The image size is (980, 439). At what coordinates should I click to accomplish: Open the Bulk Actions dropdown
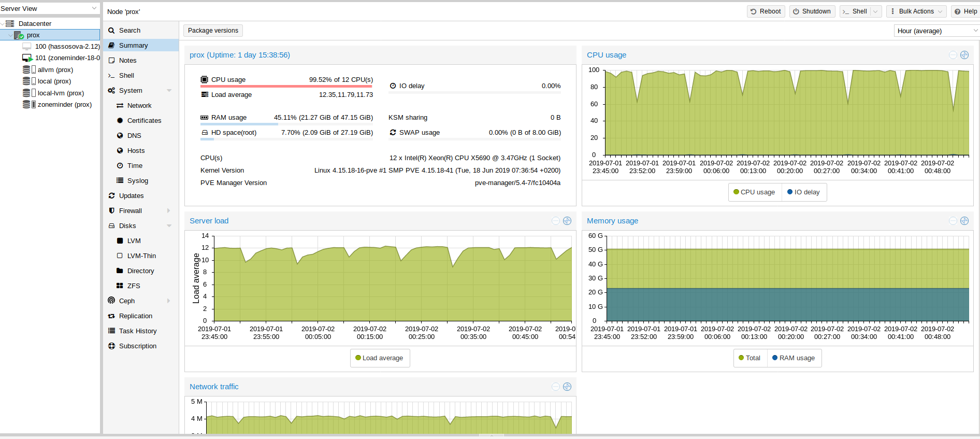[x=917, y=11]
